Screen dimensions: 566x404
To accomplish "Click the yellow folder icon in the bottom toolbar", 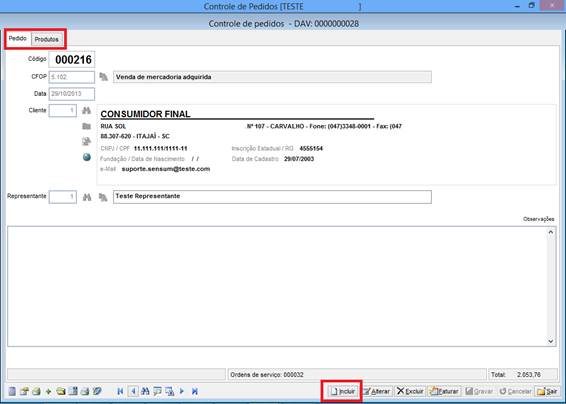I will (x=61, y=391).
